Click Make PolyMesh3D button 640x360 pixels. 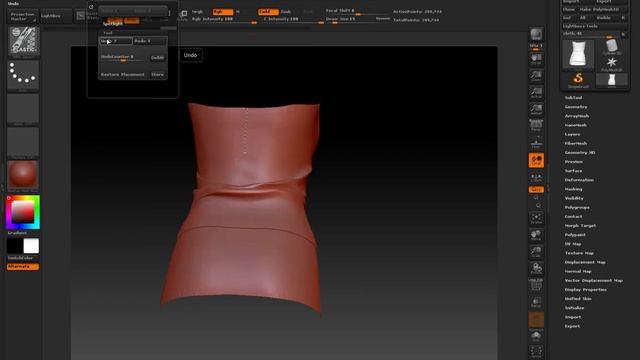[604, 9]
